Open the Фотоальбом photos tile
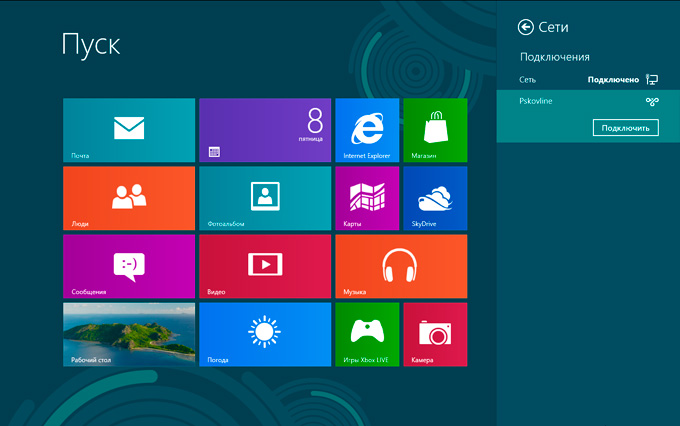Screen dimensions: 680x426 click(x=264, y=198)
